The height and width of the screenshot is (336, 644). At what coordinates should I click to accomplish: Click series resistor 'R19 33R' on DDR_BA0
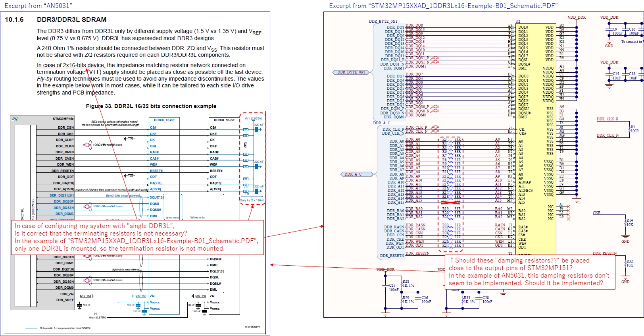tap(452, 209)
